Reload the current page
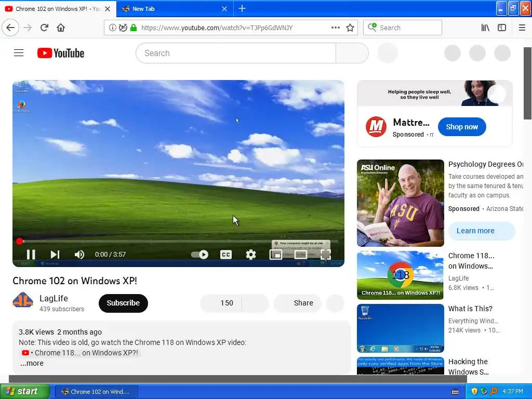The height and width of the screenshot is (399, 532). pos(44,28)
